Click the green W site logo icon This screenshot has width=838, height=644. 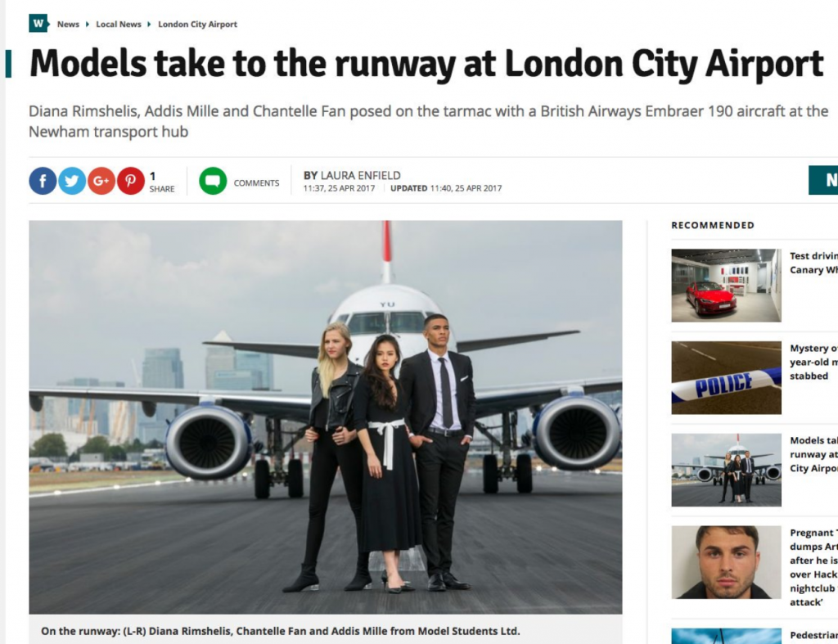[38, 24]
